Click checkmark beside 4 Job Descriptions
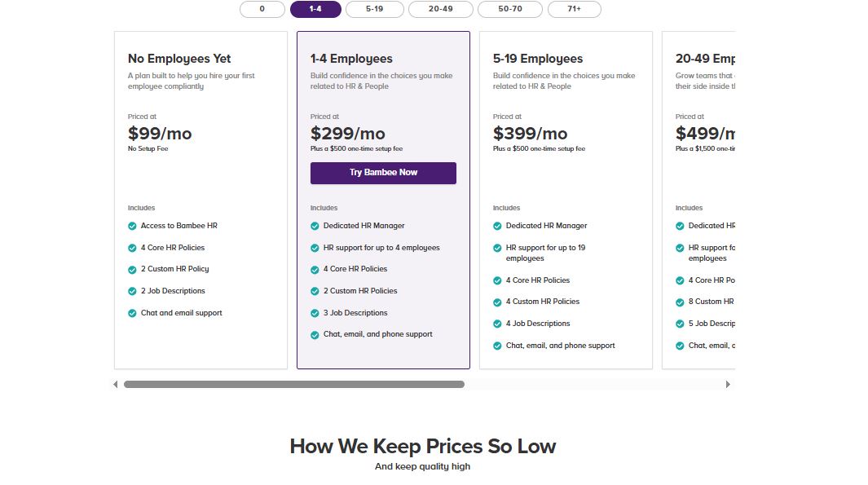The width and height of the screenshot is (868, 485). pyautogui.click(x=497, y=324)
